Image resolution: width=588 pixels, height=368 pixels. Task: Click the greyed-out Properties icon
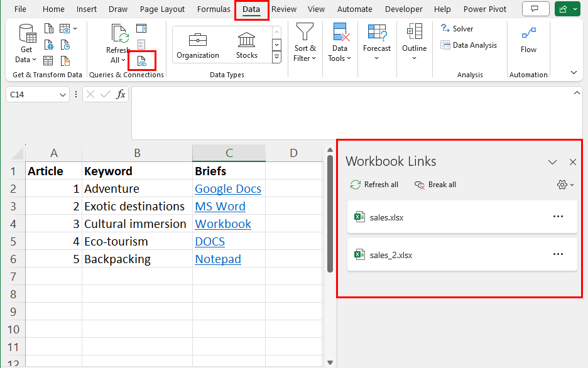[x=141, y=45]
